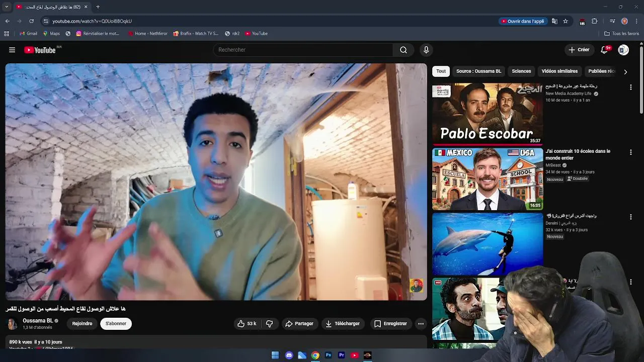Reload the page with refresh icon
The width and height of the screenshot is (644, 362).
point(31,21)
